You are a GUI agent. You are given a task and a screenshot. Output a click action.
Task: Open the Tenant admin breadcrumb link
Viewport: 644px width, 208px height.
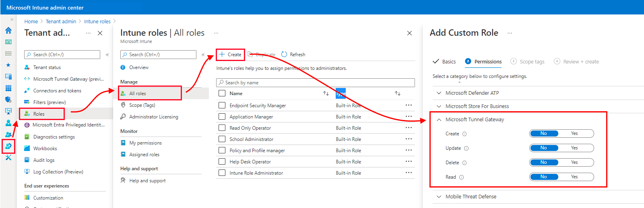[x=61, y=22]
